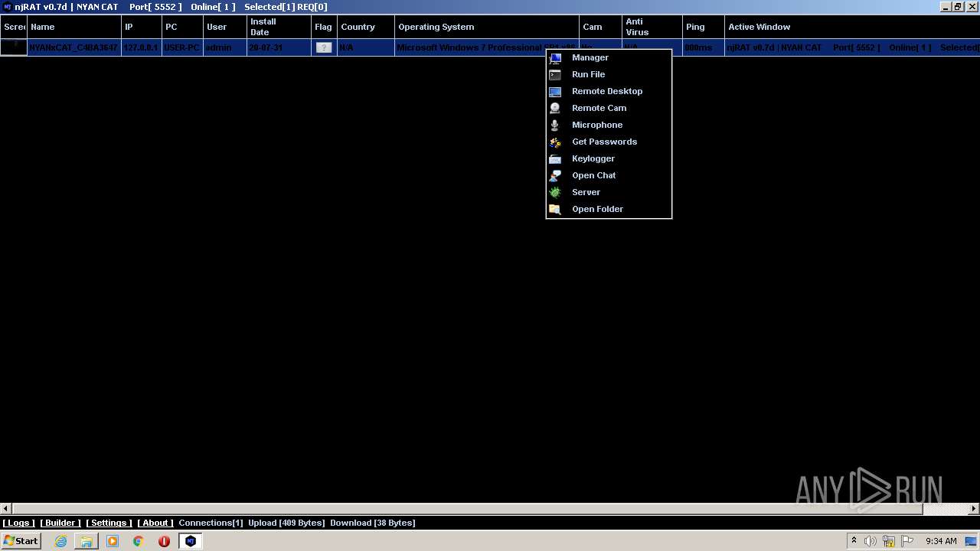
Task: Click the client screen thumbnail cell
Action: pyautogui.click(x=13, y=47)
